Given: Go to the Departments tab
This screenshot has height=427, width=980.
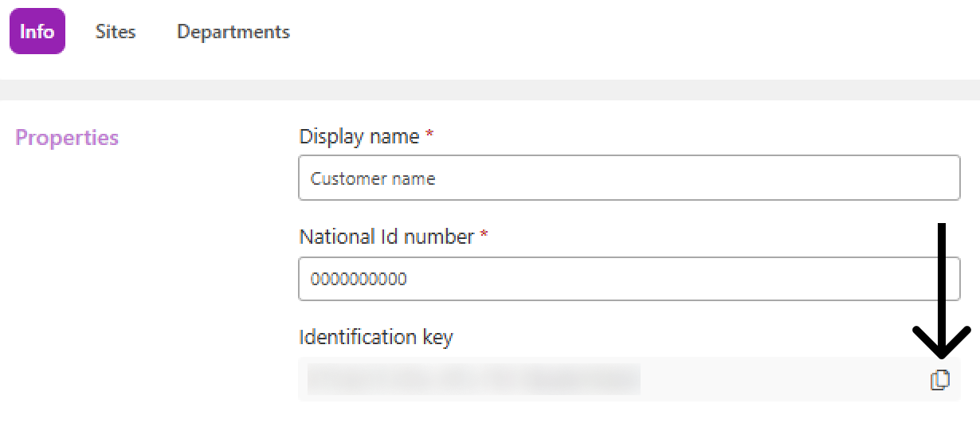Looking at the screenshot, I should coord(233,32).
